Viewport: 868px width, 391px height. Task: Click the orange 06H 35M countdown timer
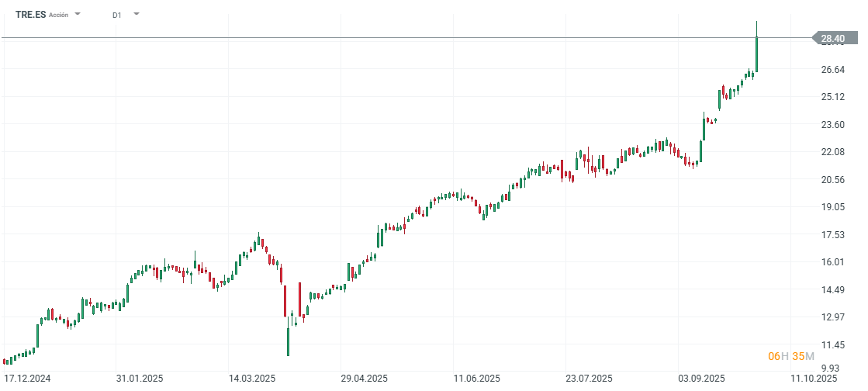coord(790,356)
